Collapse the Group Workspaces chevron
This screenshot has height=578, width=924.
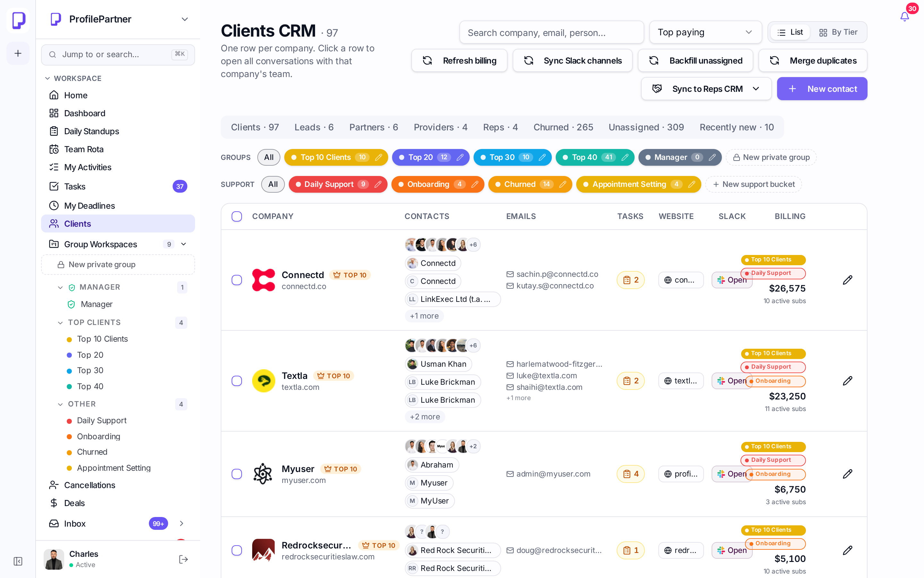point(183,244)
